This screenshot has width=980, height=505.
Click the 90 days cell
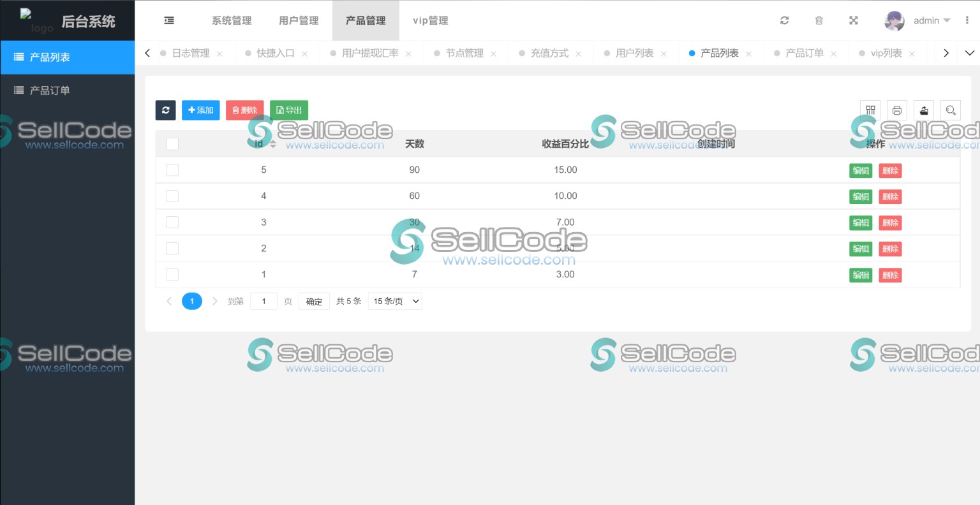(415, 170)
